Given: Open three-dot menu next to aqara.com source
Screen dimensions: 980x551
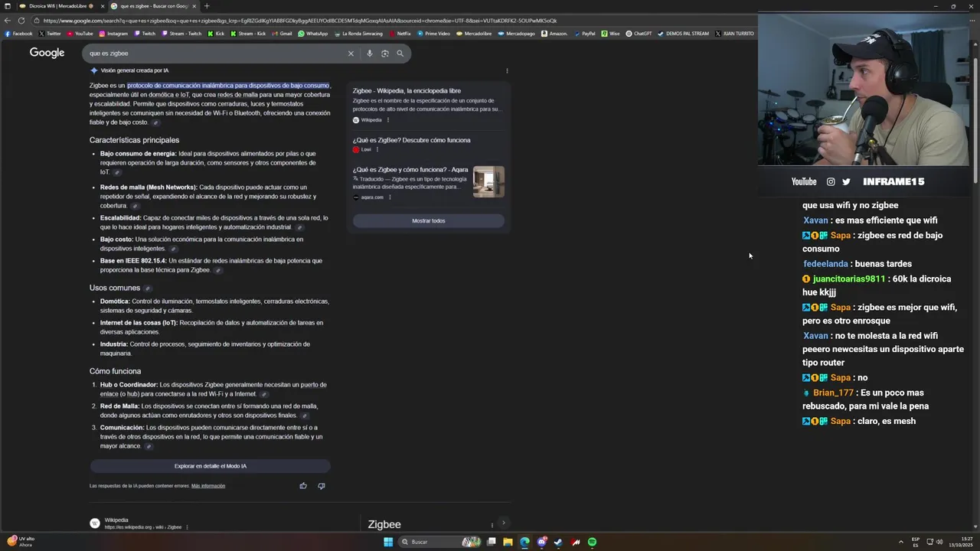Looking at the screenshot, I should point(390,197).
